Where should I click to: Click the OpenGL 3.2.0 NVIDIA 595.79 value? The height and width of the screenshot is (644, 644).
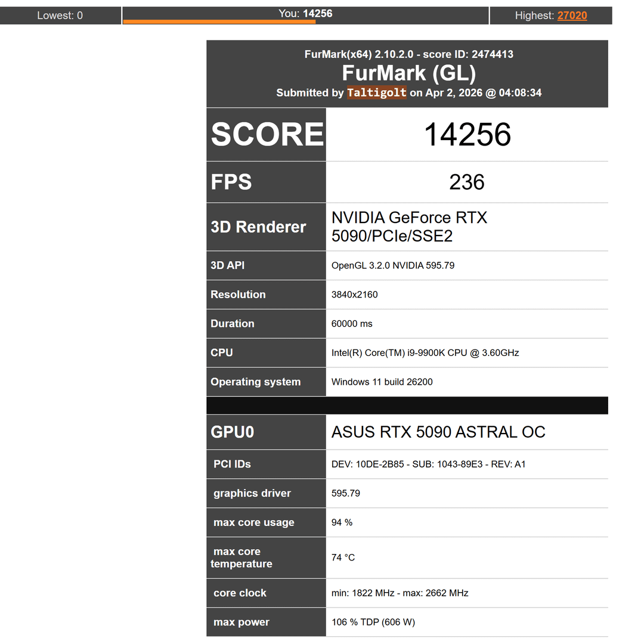click(392, 265)
